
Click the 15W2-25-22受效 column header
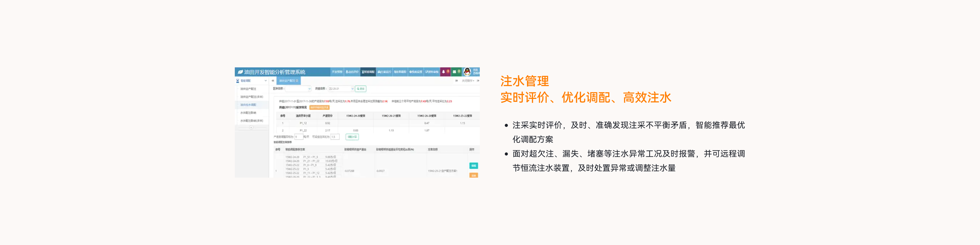click(463, 116)
